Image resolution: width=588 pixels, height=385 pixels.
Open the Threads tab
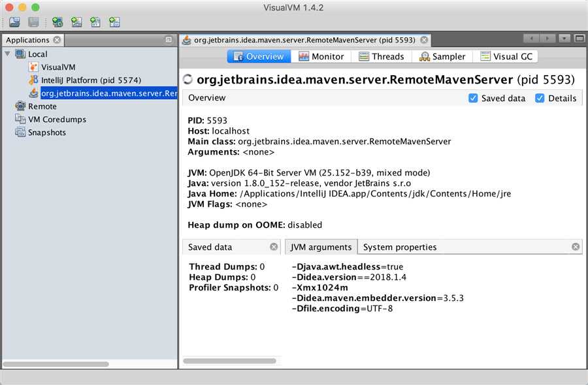pos(382,57)
